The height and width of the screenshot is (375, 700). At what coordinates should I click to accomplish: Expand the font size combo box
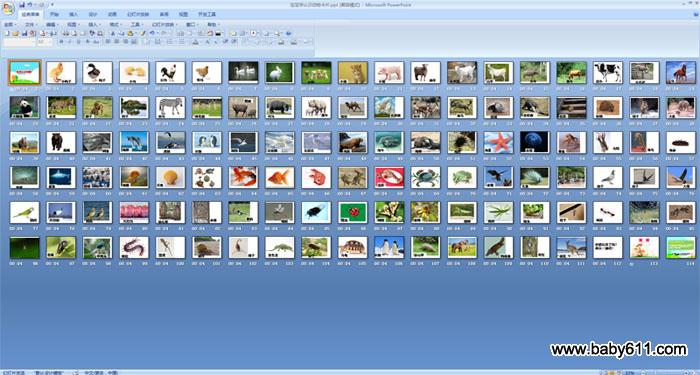(x=45, y=42)
